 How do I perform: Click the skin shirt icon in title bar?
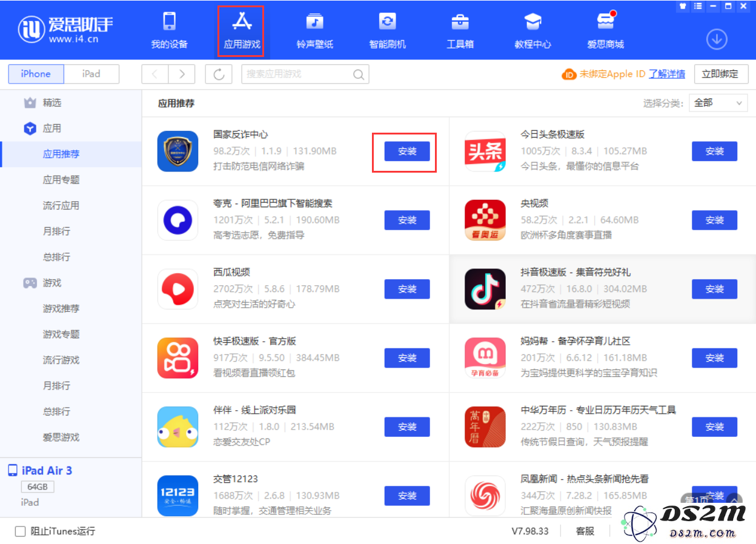click(x=683, y=6)
